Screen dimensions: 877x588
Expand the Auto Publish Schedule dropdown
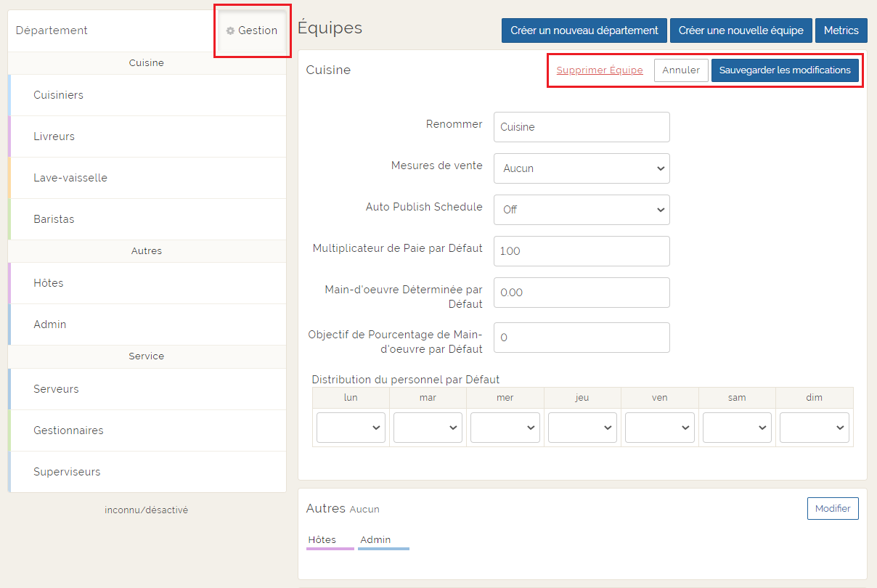582,210
